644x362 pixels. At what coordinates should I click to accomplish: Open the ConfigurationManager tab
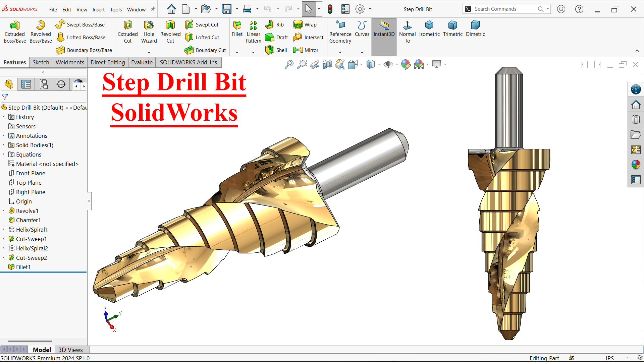[44, 84]
